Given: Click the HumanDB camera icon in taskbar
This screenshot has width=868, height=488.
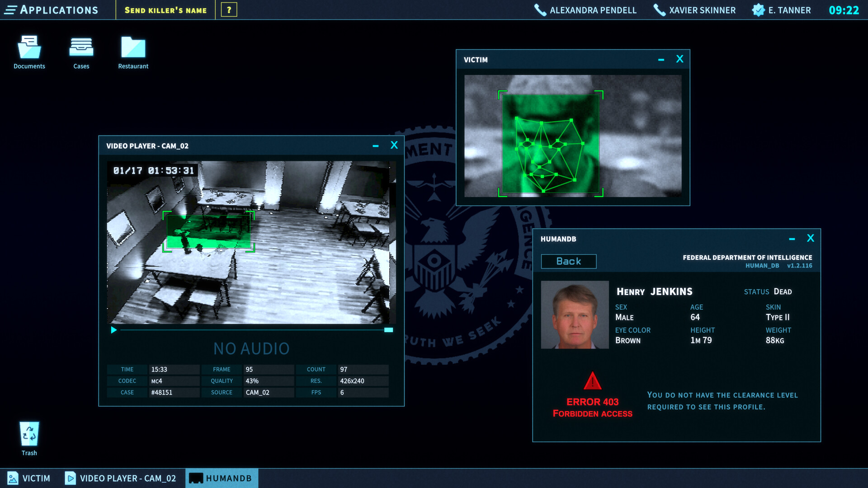Looking at the screenshot, I should [196, 478].
